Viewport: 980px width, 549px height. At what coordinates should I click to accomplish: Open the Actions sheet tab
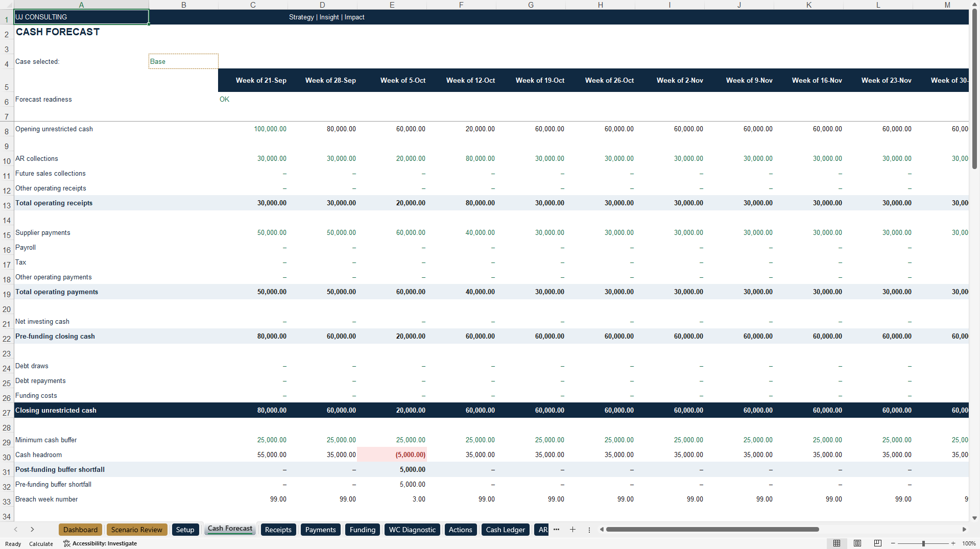point(460,530)
